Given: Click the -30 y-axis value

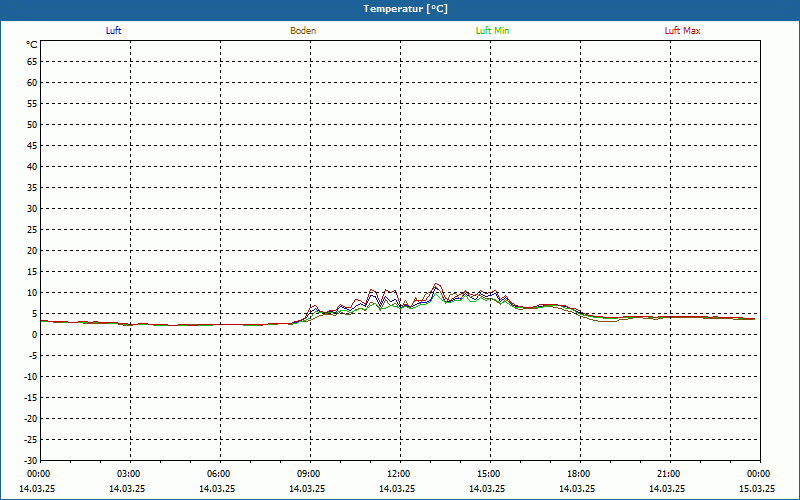Looking at the screenshot, I should (31, 460).
